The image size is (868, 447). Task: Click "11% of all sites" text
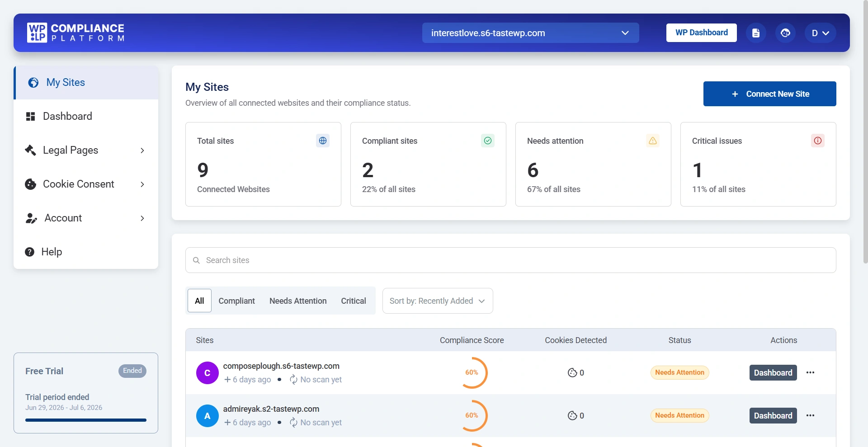coord(719,189)
